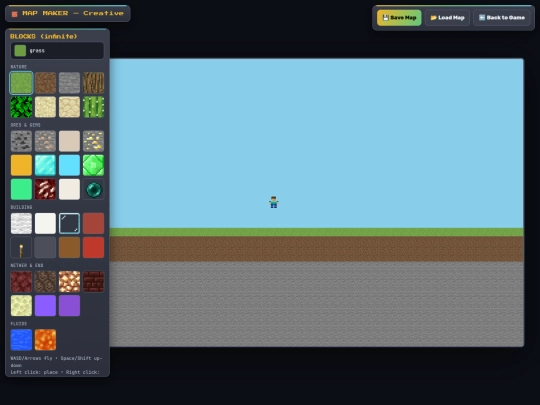Pick the shiny cyan diamond block
Image resolution: width=540 pixels, height=405 pixels.
tap(45, 165)
